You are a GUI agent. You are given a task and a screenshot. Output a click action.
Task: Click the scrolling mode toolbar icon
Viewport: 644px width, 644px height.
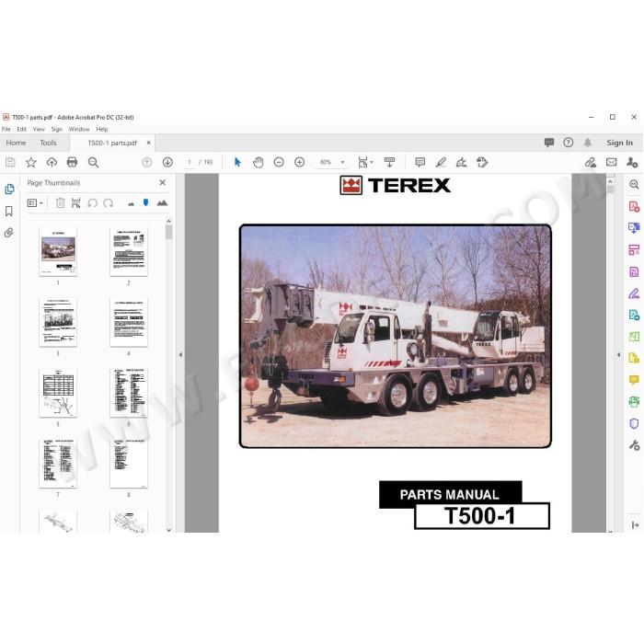(389, 162)
